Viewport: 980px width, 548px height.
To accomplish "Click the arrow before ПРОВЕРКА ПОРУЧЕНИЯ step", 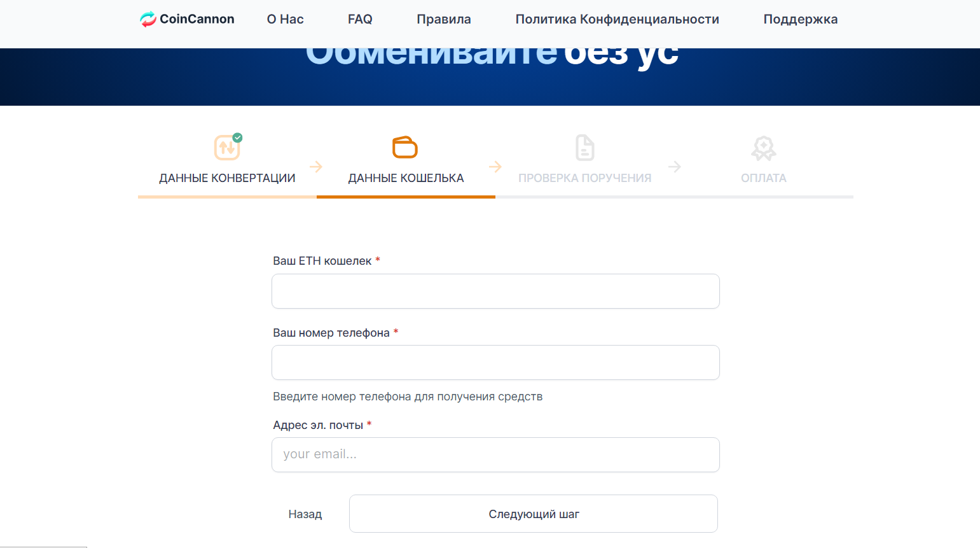I will pyautogui.click(x=495, y=167).
